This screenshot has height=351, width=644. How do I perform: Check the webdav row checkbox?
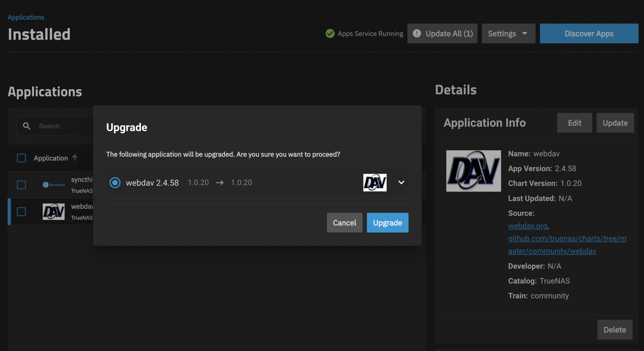point(21,212)
